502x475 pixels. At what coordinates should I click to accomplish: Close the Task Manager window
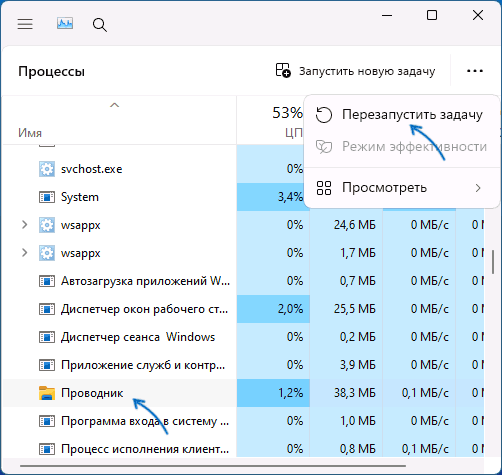click(x=478, y=15)
